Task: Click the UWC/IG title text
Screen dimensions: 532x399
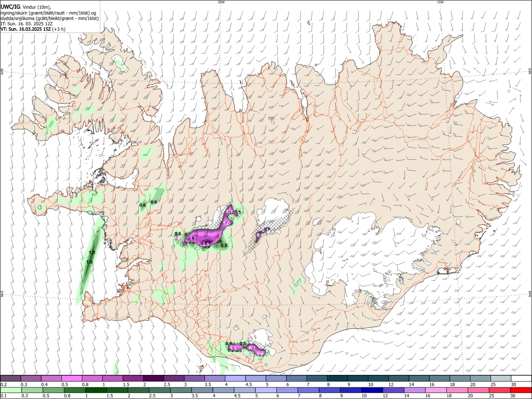Action: pos(10,7)
